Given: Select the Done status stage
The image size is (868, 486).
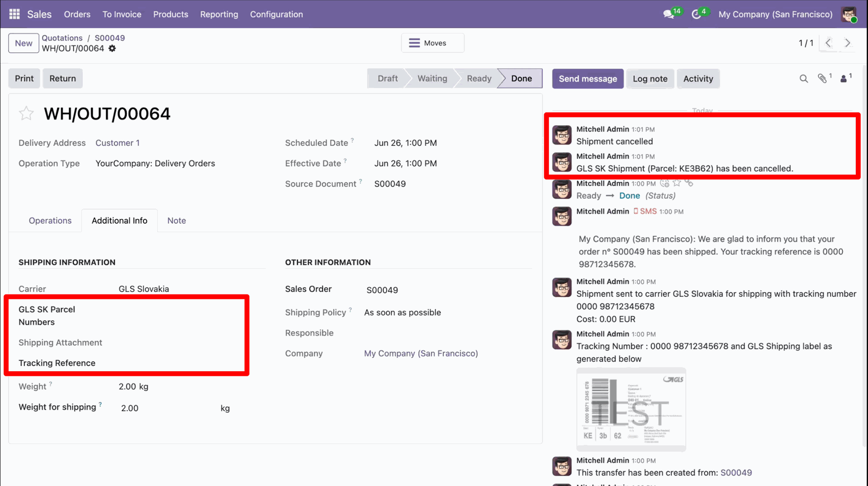Looking at the screenshot, I should pos(521,79).
